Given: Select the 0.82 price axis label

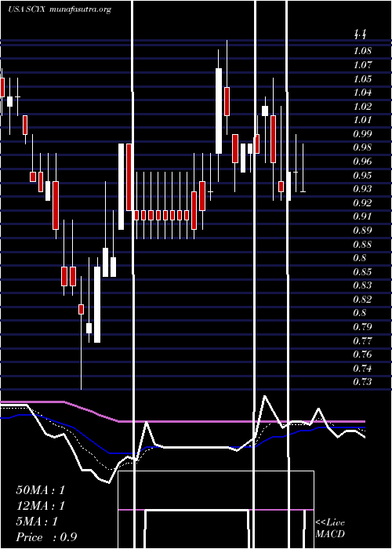Looking at the screenshot, I should [362, 300].
